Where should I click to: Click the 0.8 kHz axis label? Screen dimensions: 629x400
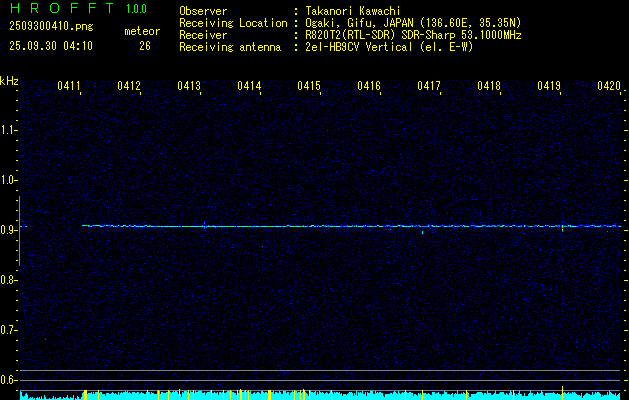coord(8,280)
